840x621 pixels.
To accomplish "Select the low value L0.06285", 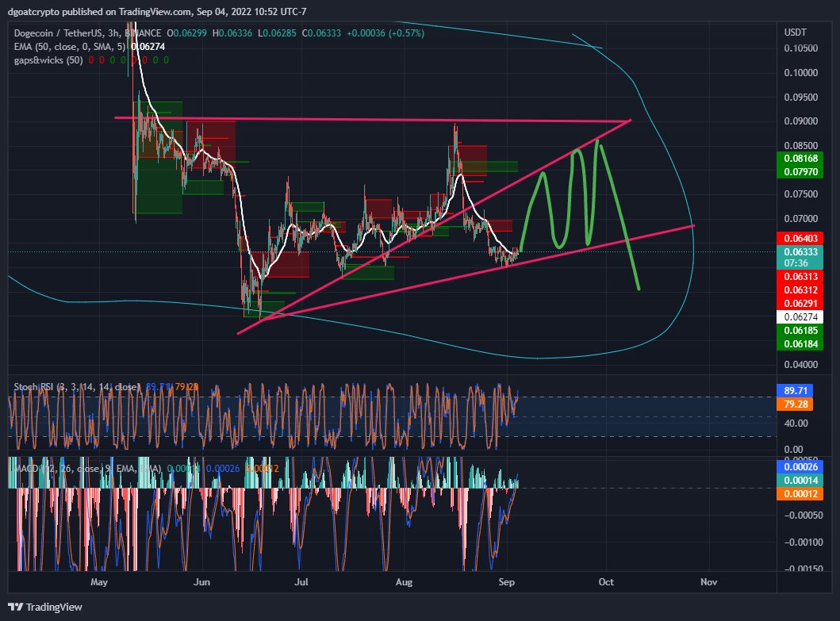I will coord(276,33).
